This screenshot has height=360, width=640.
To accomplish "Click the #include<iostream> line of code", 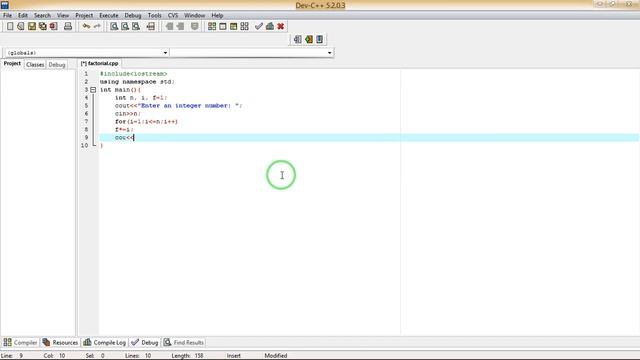I will coord(133,74).
